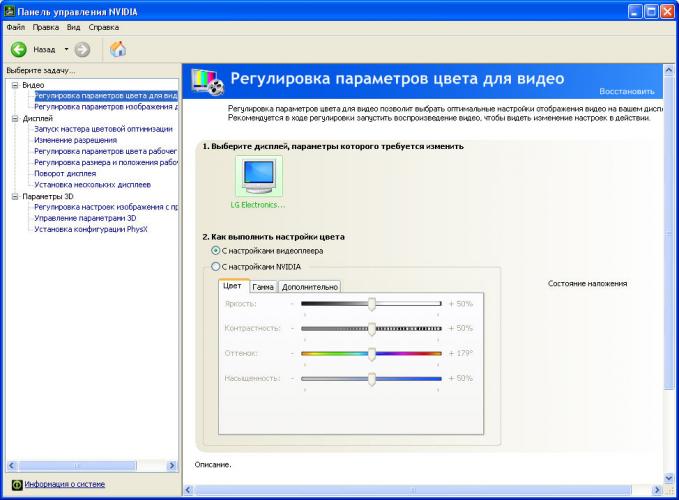Switch to the Дополнительно tab
Viewport: 679px width, 500px height.
coord(309,287)
